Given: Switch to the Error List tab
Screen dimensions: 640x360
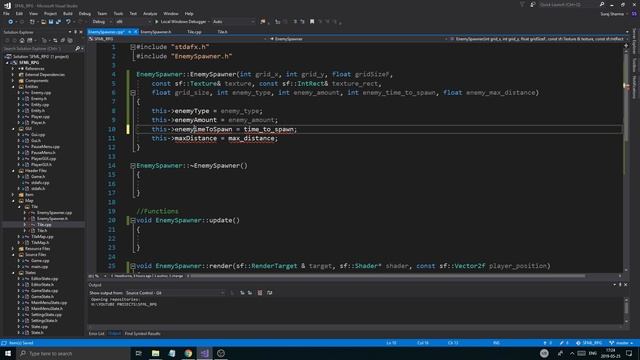Looking at the screenshot, I should [x=96, y=333].
